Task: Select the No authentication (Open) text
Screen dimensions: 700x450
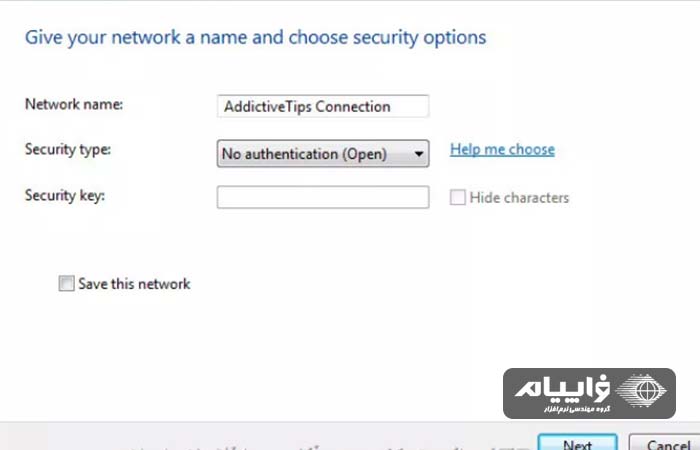Action: point(304,154)
